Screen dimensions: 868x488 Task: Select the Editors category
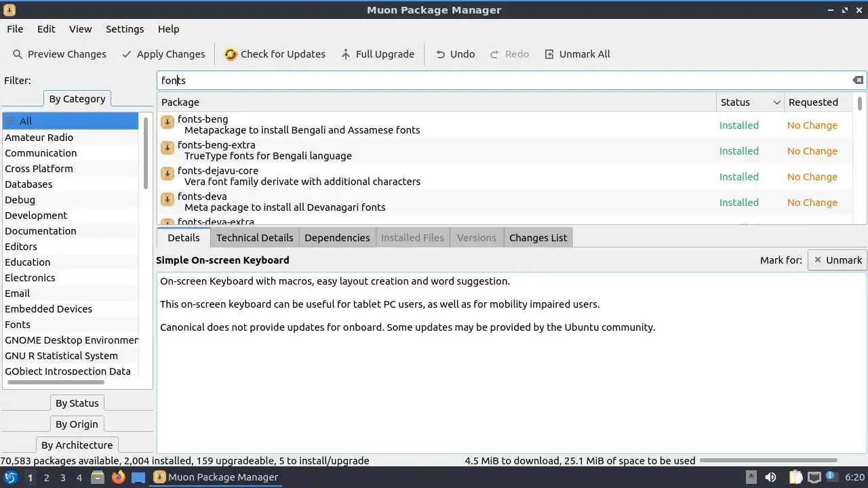71,247
